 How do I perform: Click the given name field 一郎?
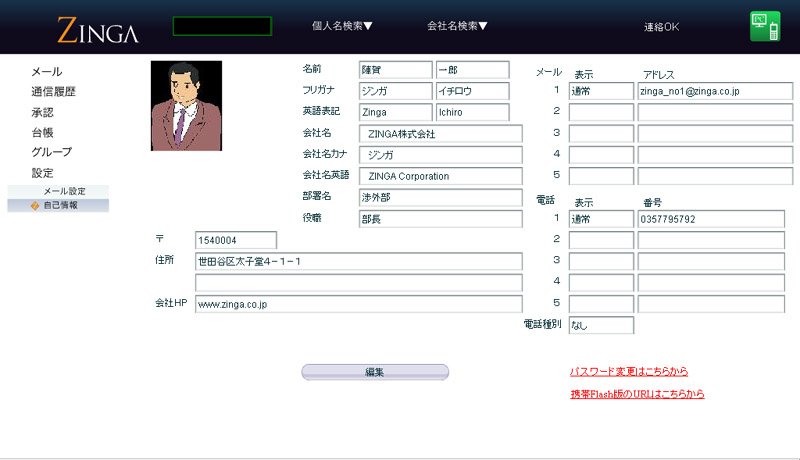coord(472,70)
